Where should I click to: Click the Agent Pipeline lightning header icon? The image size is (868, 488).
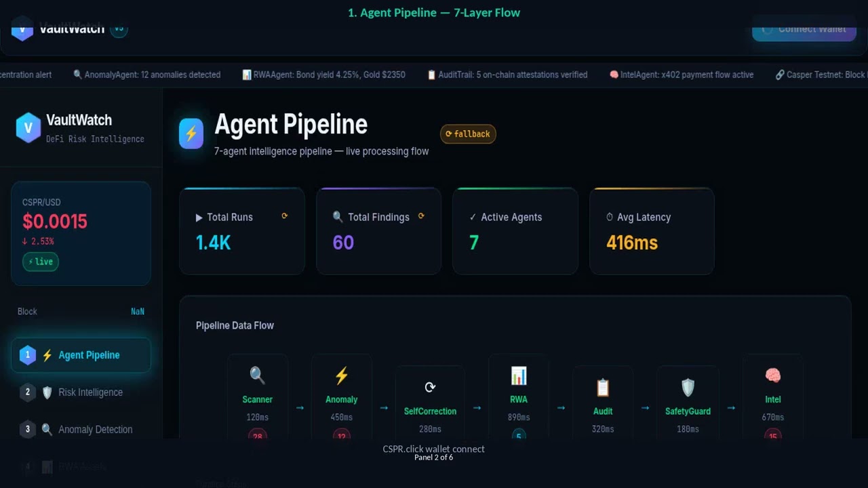click(191, 134)
